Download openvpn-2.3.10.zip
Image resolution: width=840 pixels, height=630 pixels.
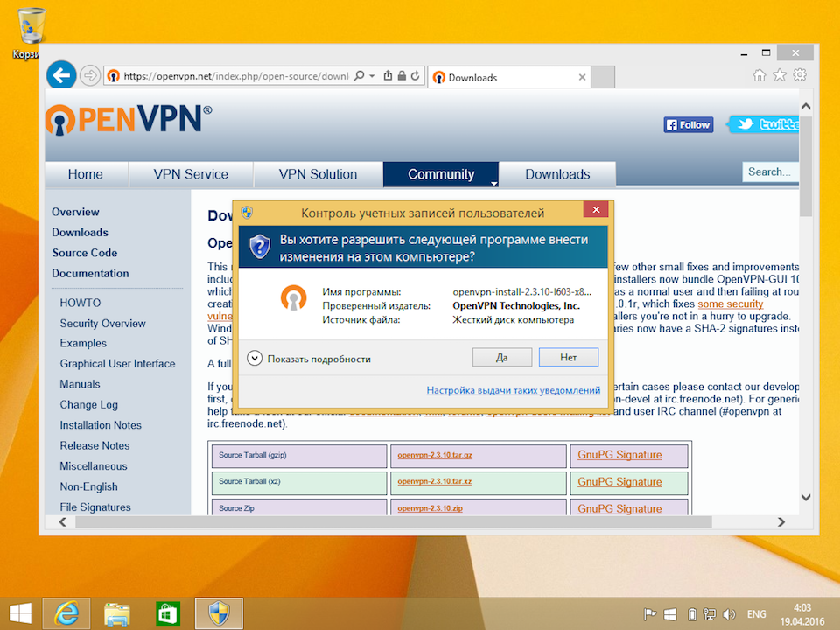coord(430,508)
